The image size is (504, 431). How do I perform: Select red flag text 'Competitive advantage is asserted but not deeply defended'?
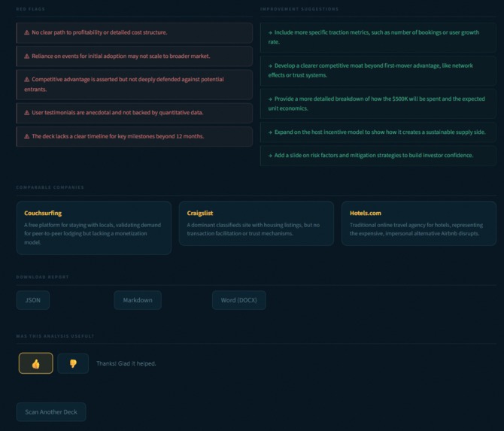(124, 84)
